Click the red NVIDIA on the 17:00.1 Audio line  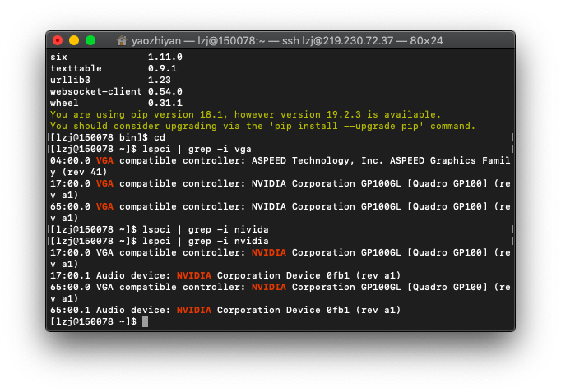click(x=194, y=275)
